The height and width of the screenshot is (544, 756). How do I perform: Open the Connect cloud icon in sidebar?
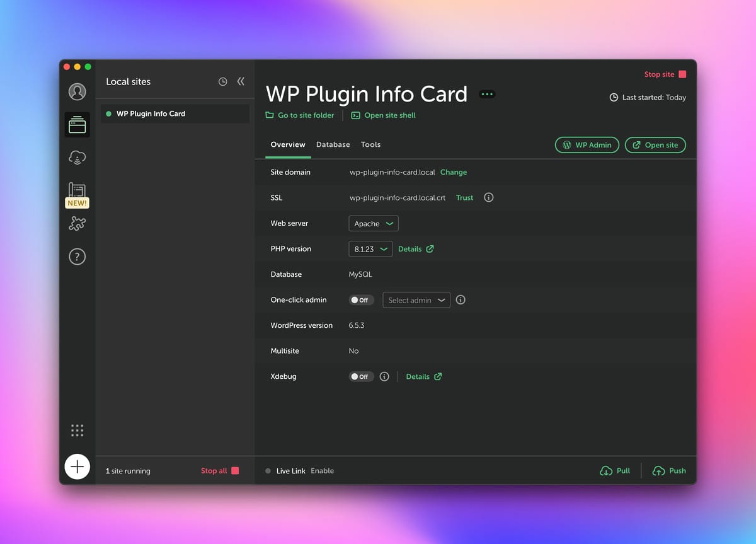point(77,158)
